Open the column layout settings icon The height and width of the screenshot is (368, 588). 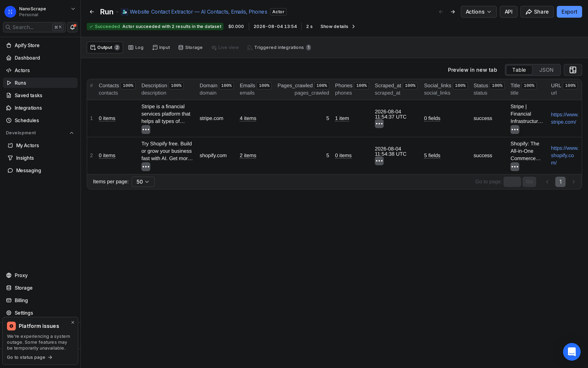[573, 70]
